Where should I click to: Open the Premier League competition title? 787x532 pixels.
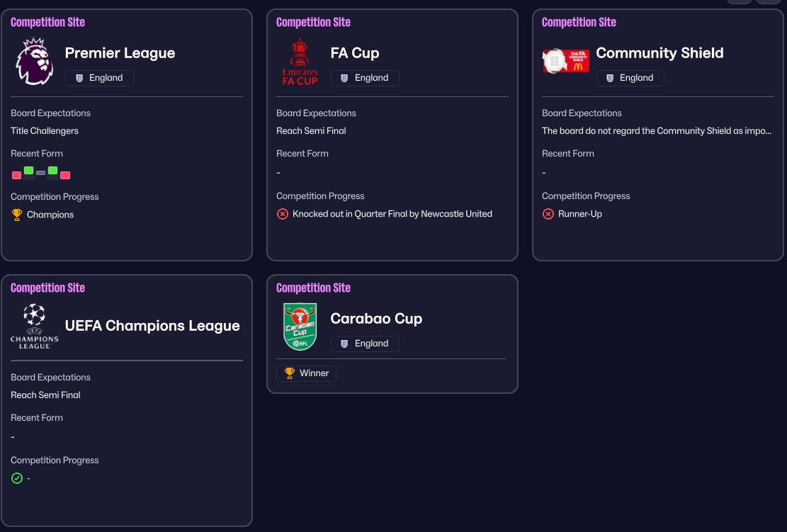[120, 53]
